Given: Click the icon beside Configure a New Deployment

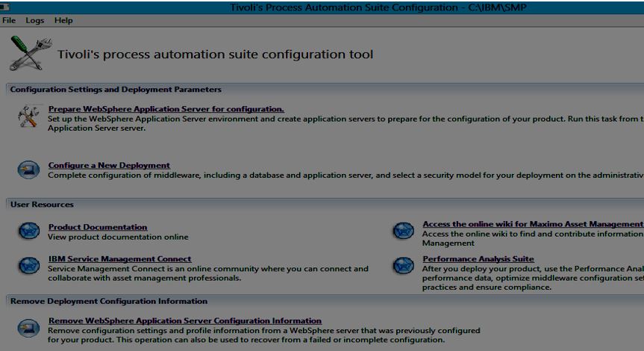Looking at the screenshot, I should click(28, 170).
